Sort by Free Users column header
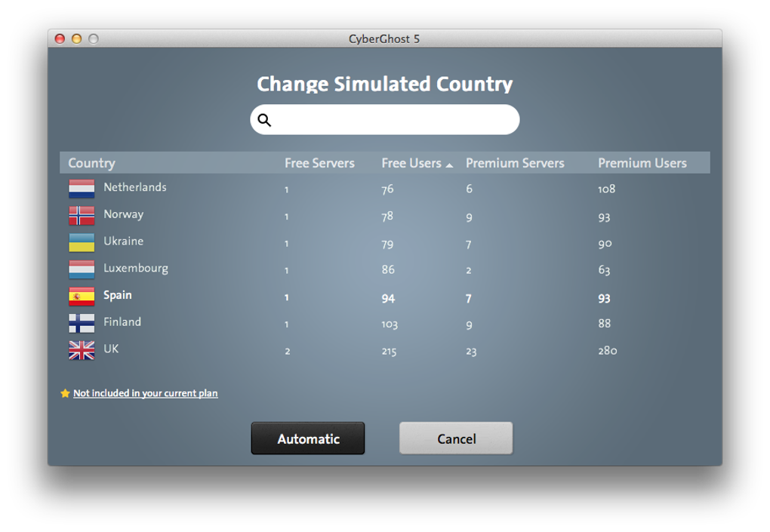The height and width of the screenshot is (532, 770). pos(411,163)
